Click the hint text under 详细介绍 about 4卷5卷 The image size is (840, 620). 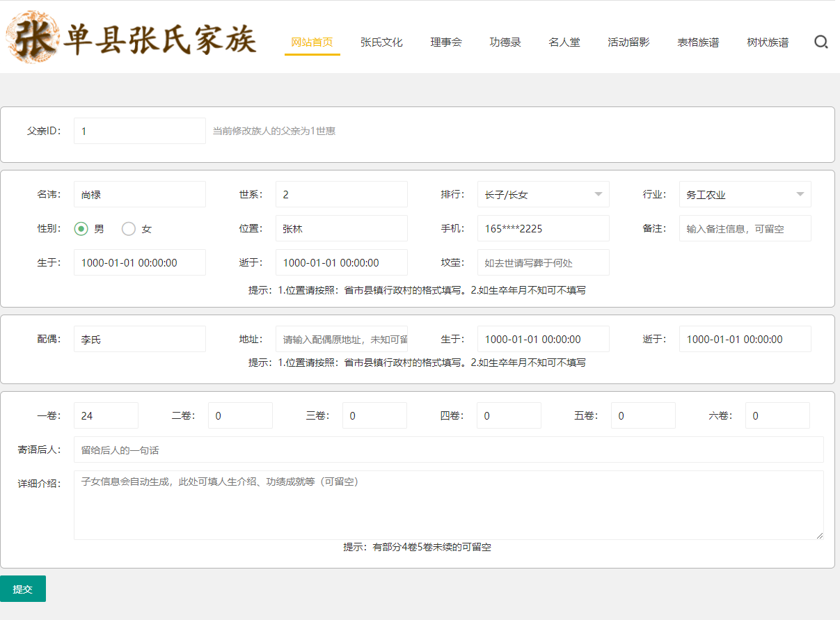(x=418, y=548)
